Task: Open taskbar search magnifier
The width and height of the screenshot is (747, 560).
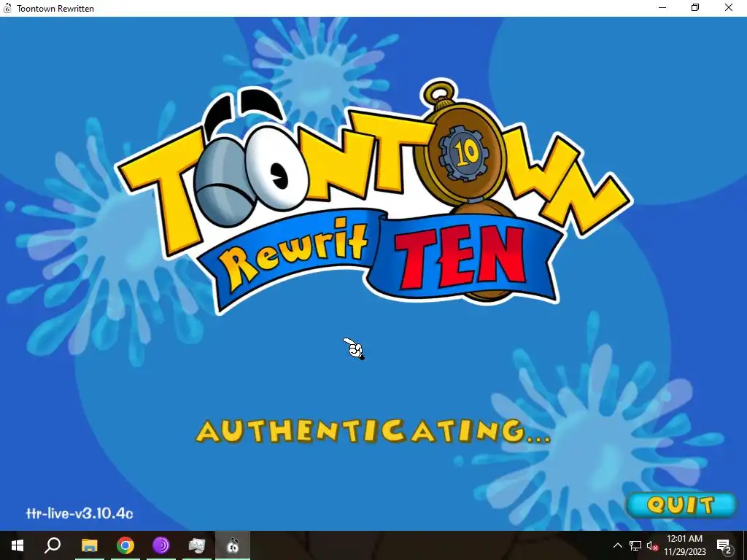Action: (53, 545)
